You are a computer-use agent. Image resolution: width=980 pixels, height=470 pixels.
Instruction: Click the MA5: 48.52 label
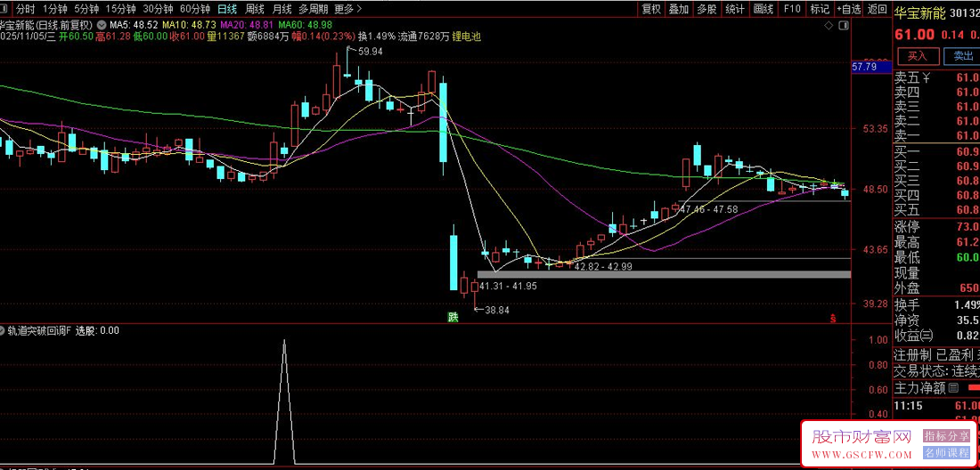point(133,25)
